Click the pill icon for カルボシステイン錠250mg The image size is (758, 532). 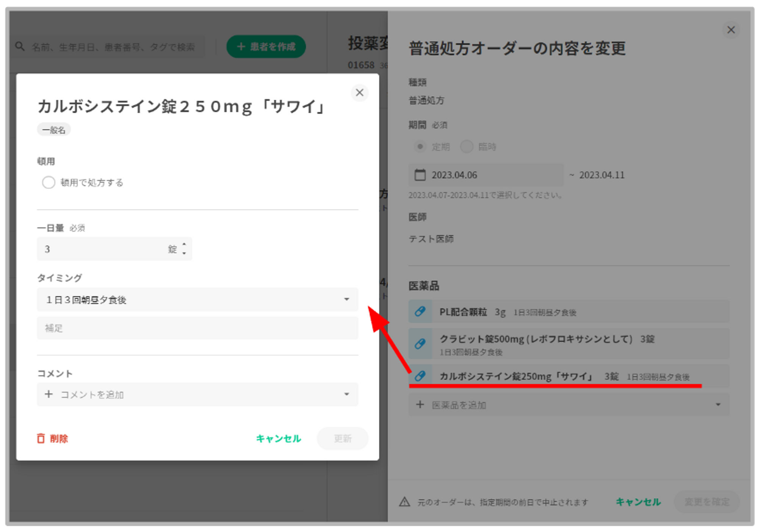pyautogui.click(x=420, y=376)
